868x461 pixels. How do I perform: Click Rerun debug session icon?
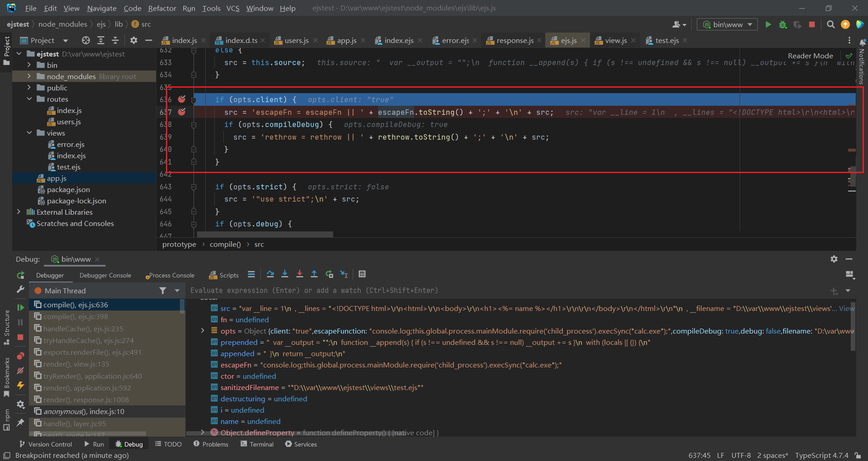(20, 275)
